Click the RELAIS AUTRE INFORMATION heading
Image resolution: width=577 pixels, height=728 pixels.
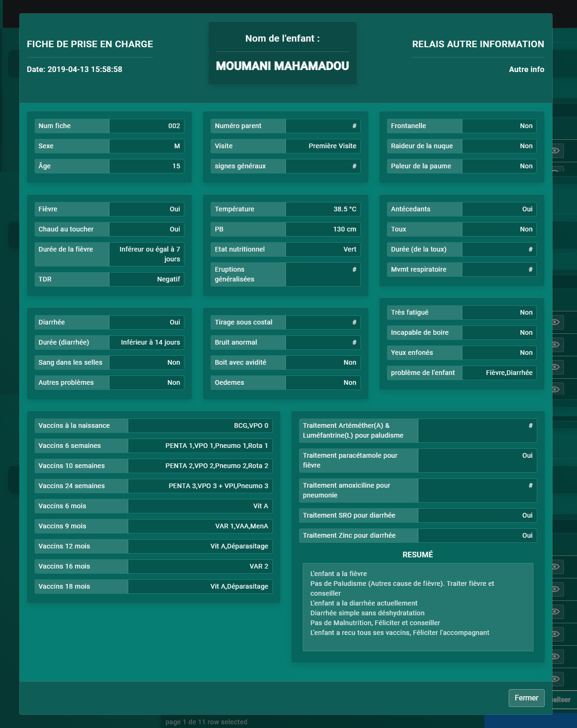coord(478,44)
